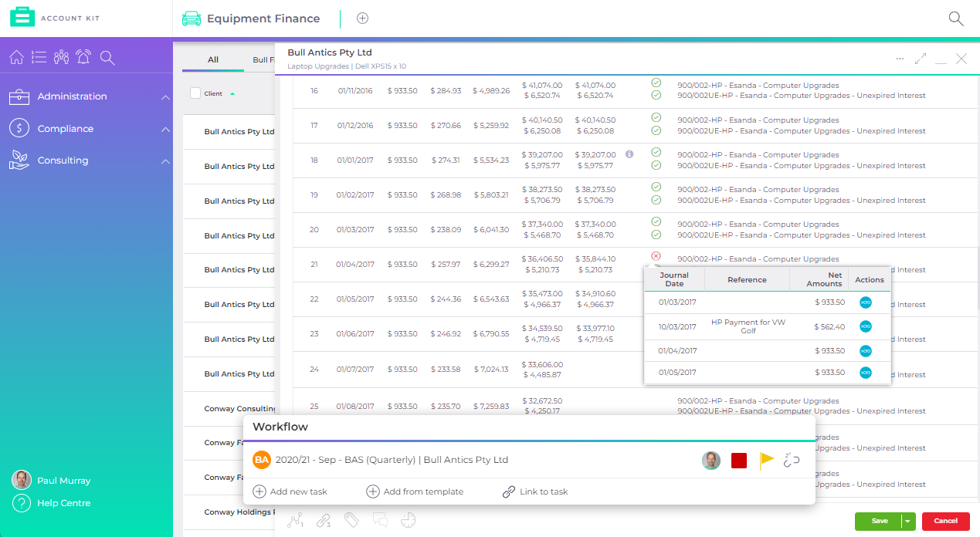This screenshot has height=537, width=980.
Task: Click the top-right global search icon
Action: (x=956, y=19)
